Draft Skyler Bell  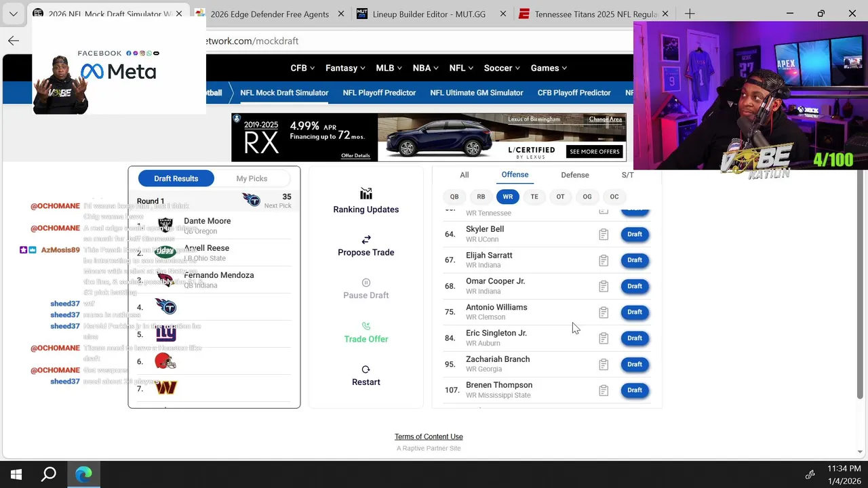(635, 235)
